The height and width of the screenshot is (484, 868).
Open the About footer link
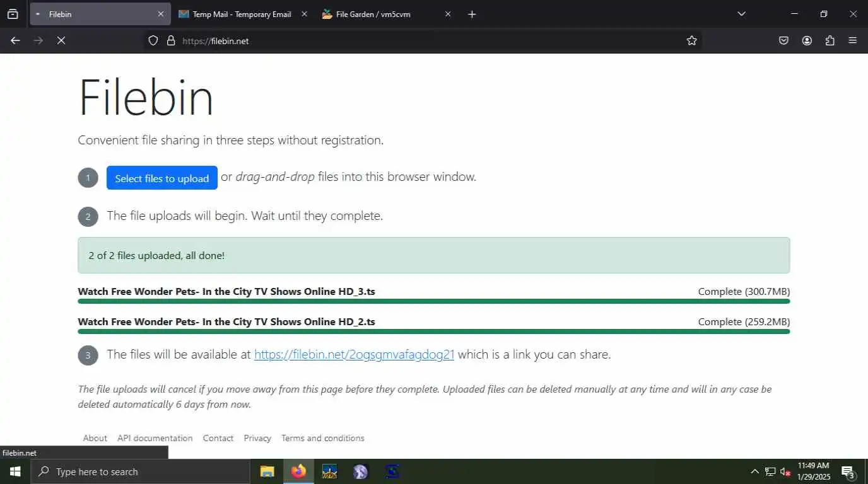pos(95,438)
